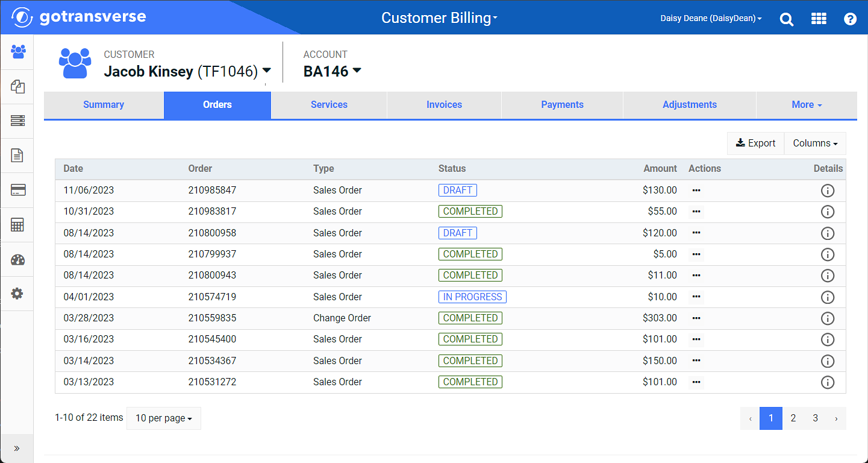Open details info for order 210574719
The image size is (868, 463).
click(x=828, y=297)
